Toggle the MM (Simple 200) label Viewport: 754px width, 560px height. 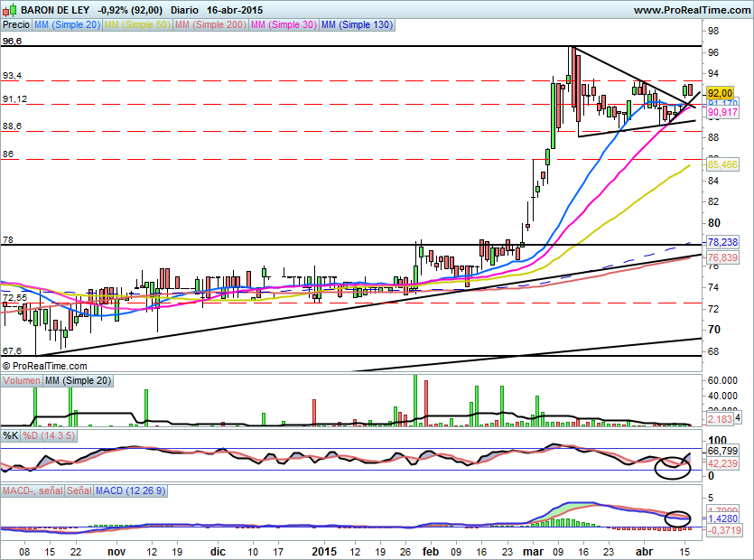209,25
